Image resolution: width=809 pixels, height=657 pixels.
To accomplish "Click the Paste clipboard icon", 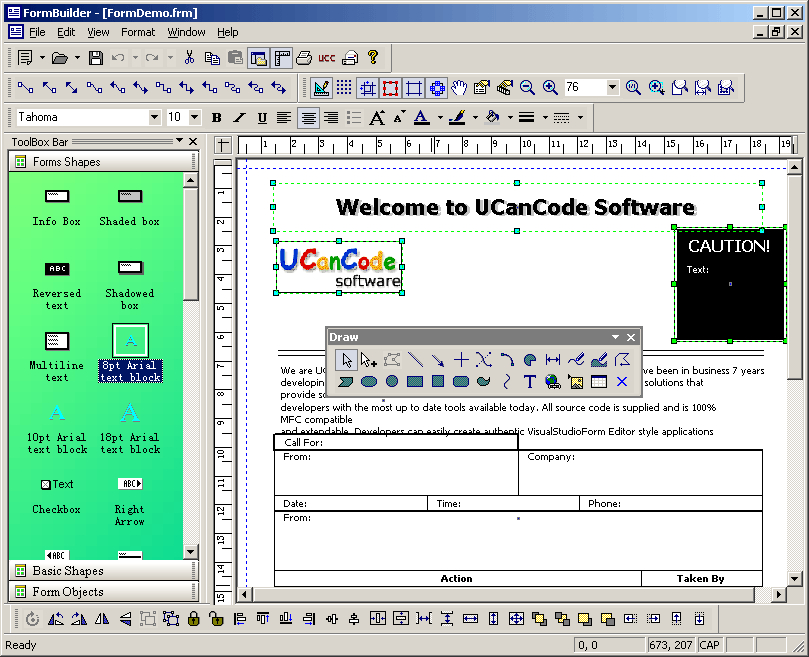I will [235, 58].
